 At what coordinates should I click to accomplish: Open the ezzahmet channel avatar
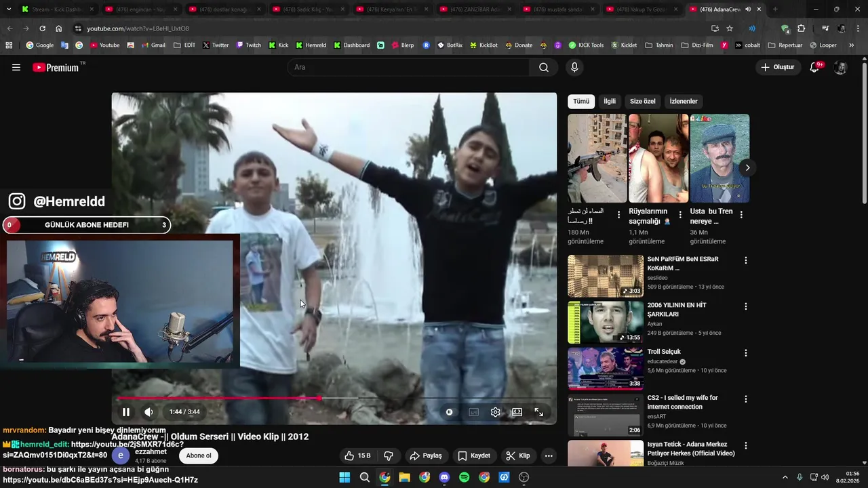(120, 455)
